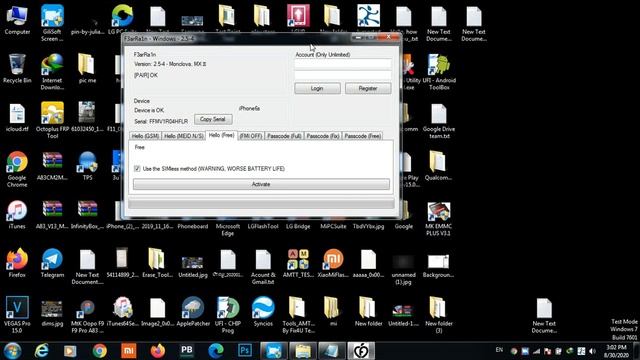Select the Hello (Free) tab
Viewport: 640px width, 360px height.
222,135
